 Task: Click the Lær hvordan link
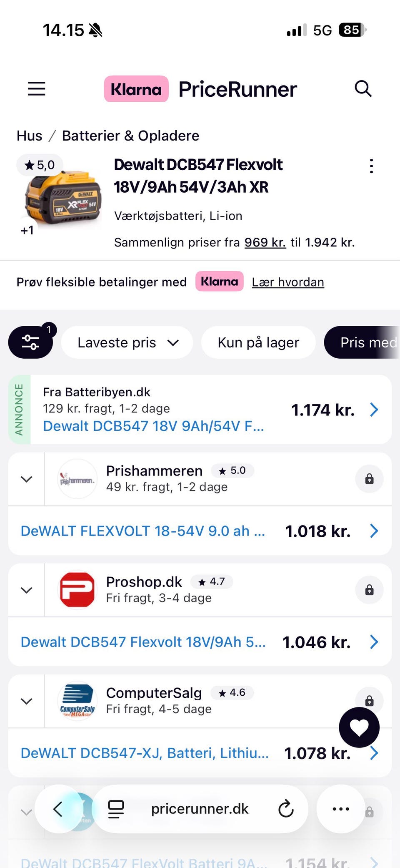coord(288,282)
